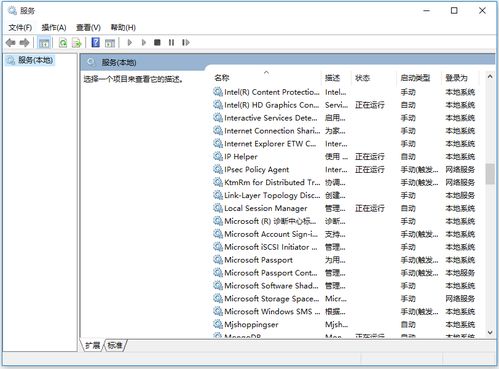Click the Stop service square icon
The height and width of the screenshot is (369, 499).
tap(157, 42)
